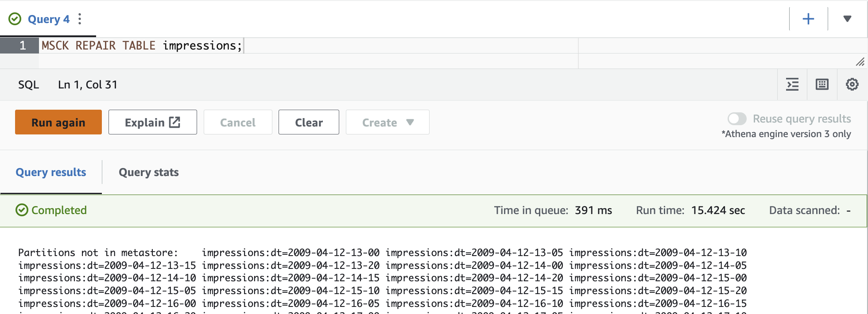
Task: Click the Cancel button
Action: point(238,123)
